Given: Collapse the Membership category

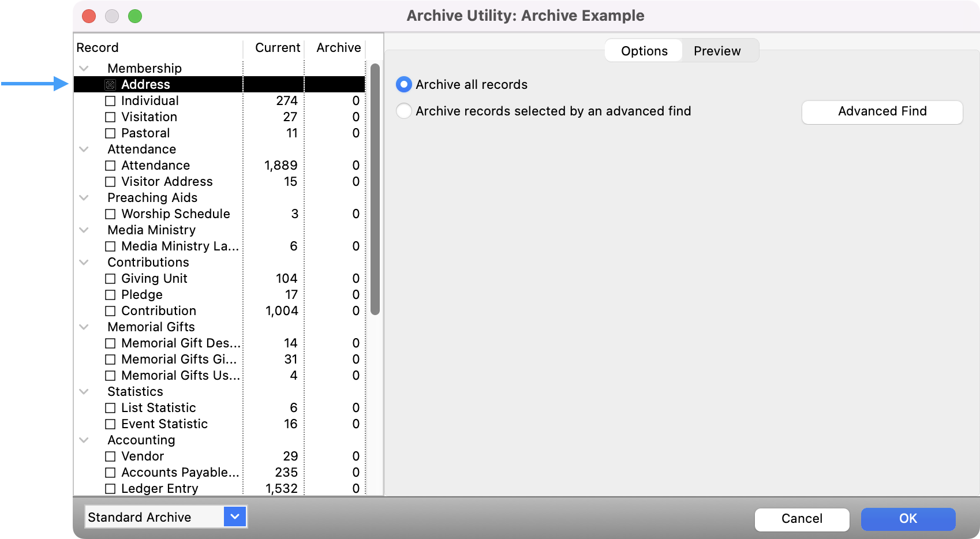Looking at the screenshot, I should [x=84, y=68].
